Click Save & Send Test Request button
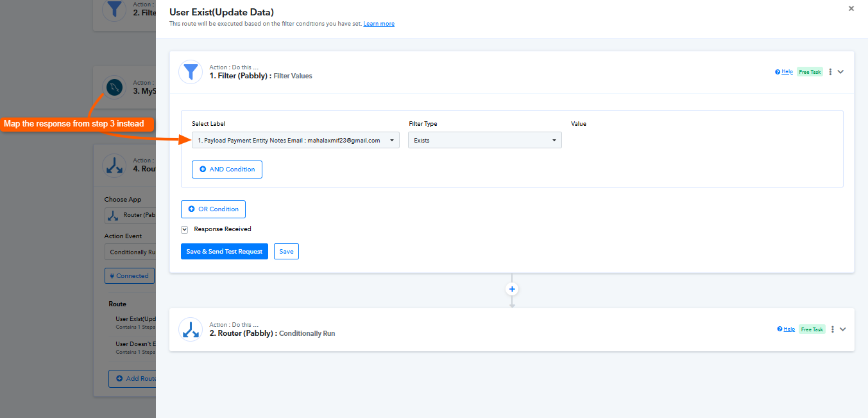 click(224, 252)
